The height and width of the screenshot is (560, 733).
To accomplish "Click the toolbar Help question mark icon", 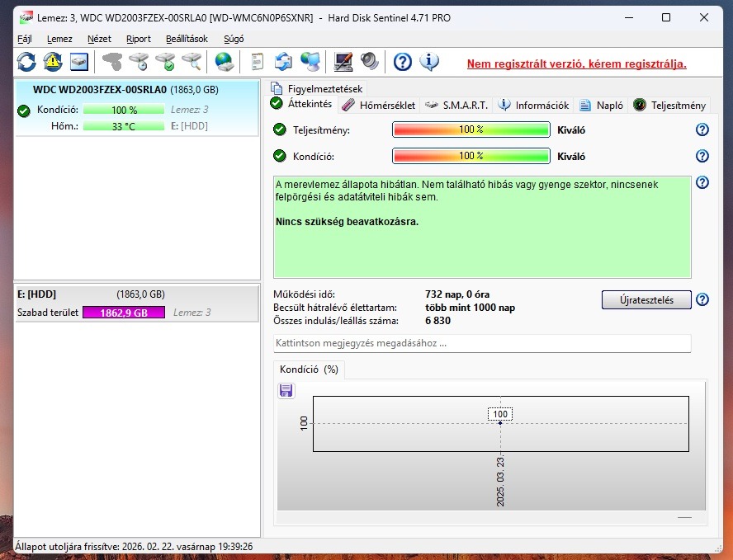I will (x=403, y=62).
